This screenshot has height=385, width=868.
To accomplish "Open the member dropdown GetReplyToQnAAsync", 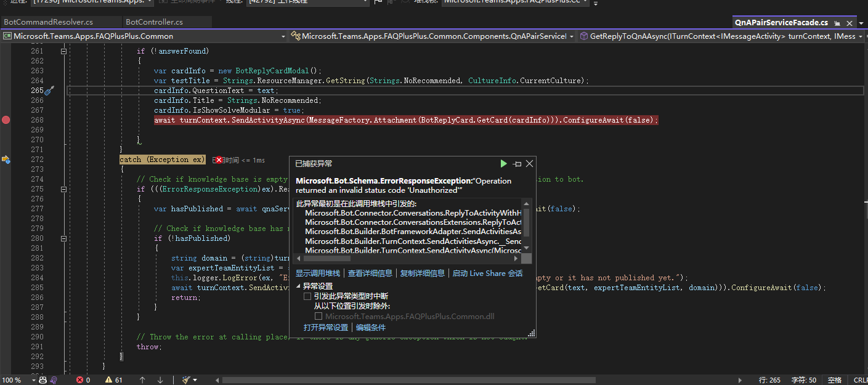I will tap(722, 36).
